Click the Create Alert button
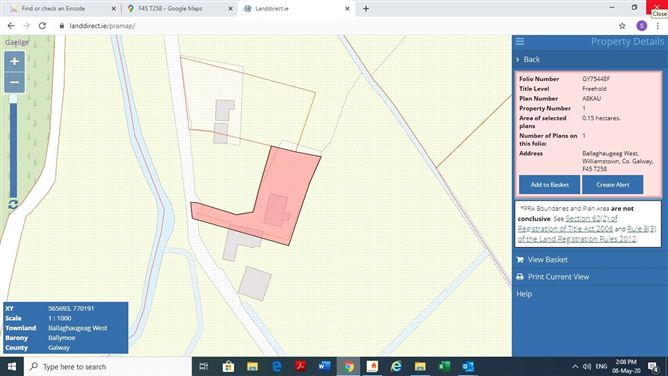The width and height of the screenshot is (668, 376). pyautogui.click(x=613, y=185)
